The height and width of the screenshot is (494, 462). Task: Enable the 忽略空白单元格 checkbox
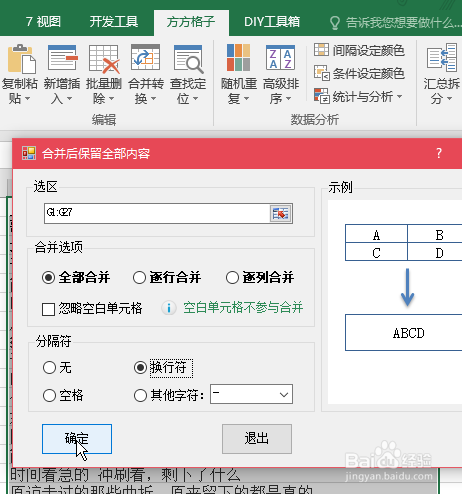(x=49, y=309)
